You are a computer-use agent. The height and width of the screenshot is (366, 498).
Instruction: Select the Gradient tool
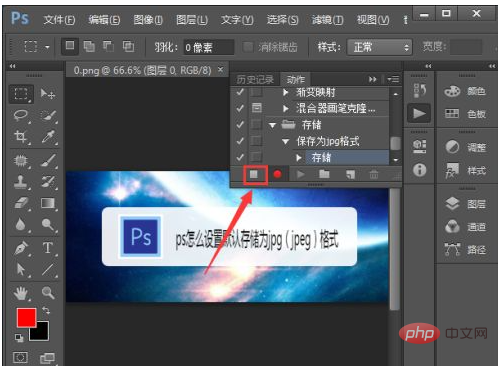[x=48, y=203]
